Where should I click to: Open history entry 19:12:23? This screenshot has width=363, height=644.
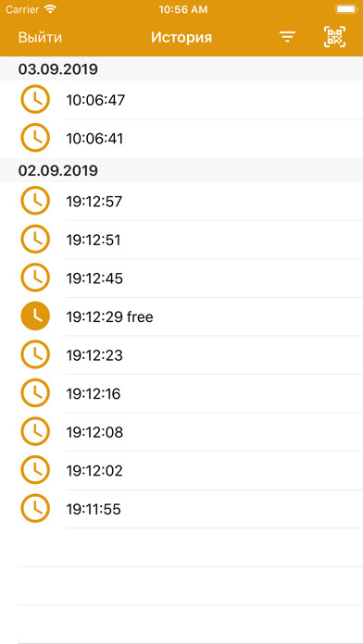[181, 355]
